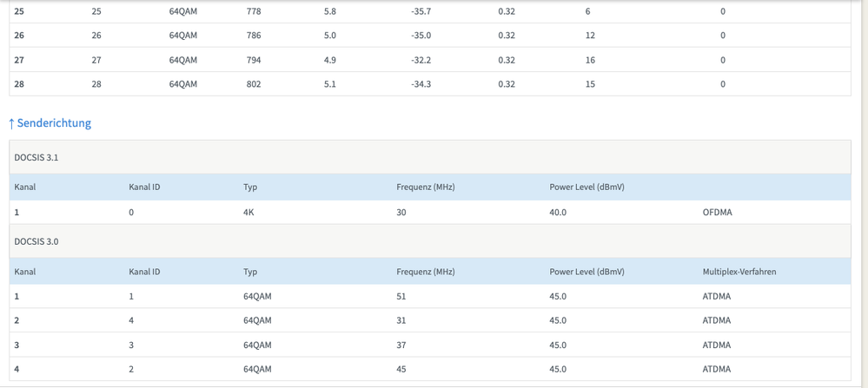Click the OFDMA cell in DOCSIS 3.1 row

click(x=717, y=213)
